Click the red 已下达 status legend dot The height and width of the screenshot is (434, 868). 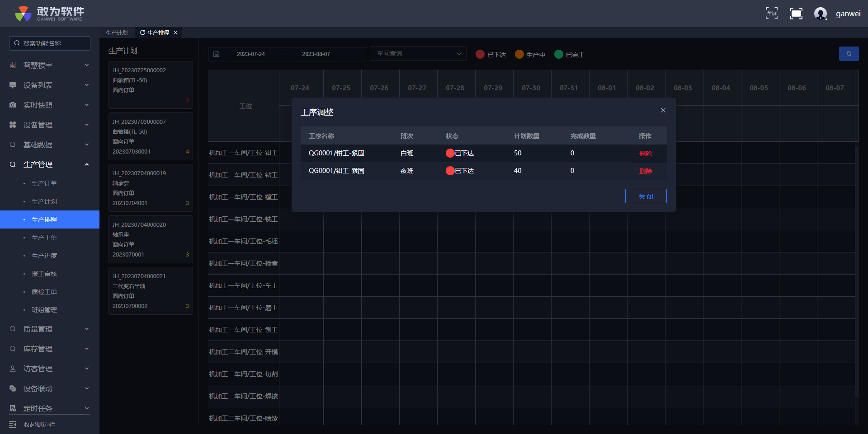click(x=480, y=54)
